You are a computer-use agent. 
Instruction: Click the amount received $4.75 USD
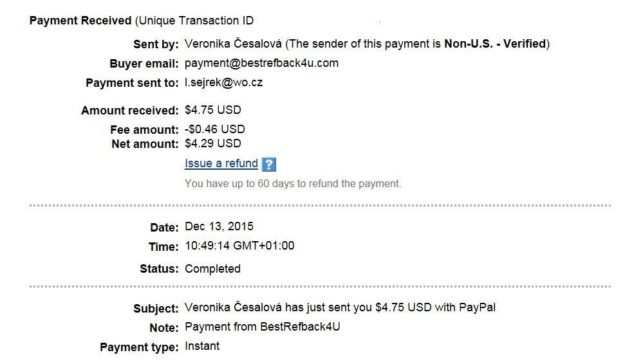[x=213, y=110]
